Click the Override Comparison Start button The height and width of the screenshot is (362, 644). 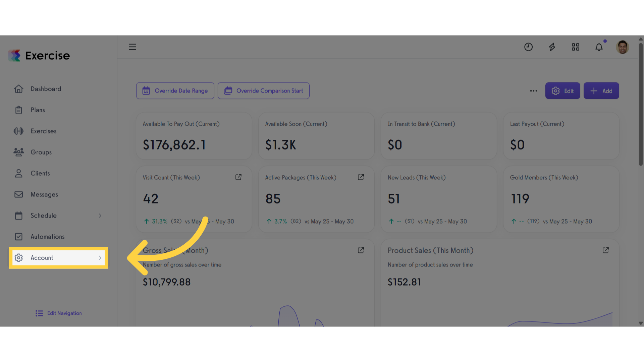coord(264,91)
